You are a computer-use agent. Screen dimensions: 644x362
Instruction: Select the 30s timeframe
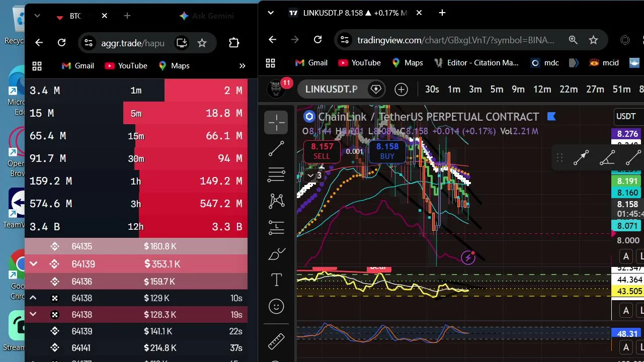[432, 89]
